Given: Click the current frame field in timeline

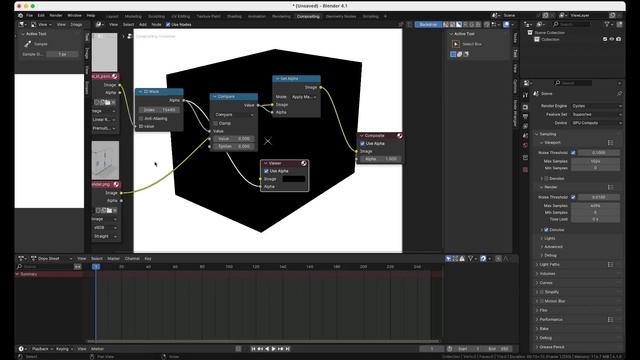Looking at the screenshot, I should (x=432, y=349).
